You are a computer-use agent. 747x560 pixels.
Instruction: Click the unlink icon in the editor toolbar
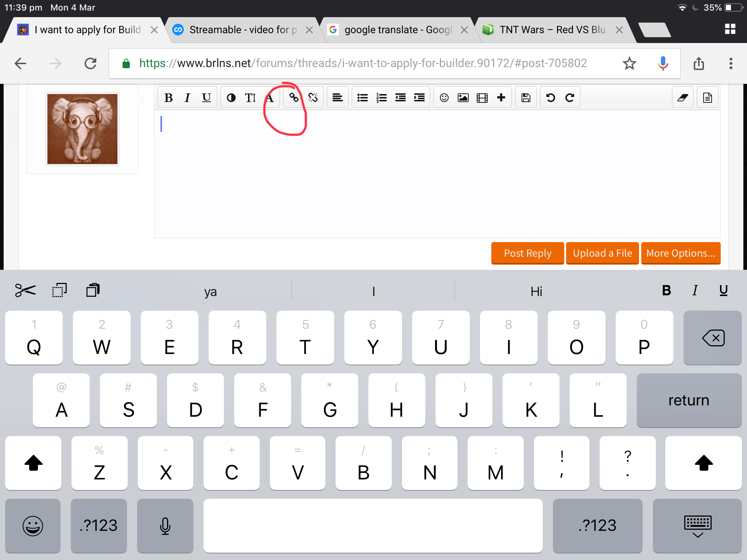point(313,97)
